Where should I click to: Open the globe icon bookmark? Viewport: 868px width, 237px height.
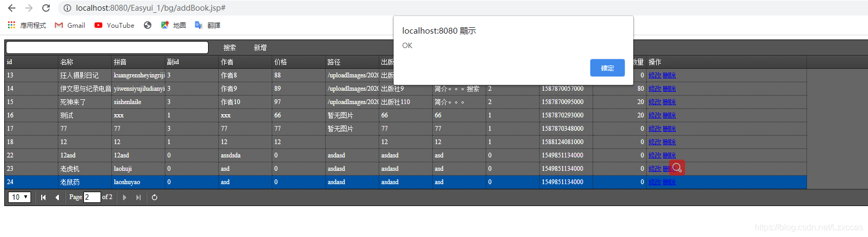(148, 25)
